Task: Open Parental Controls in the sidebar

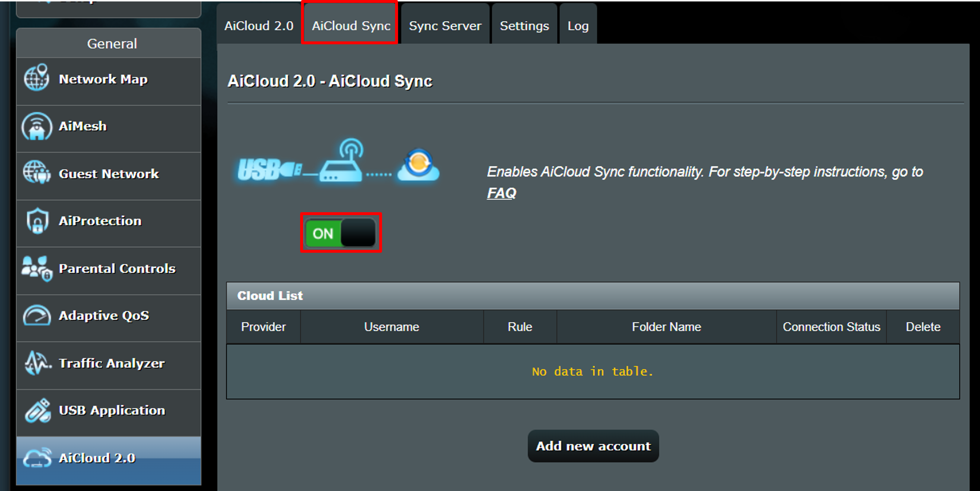Action: tap(109, 271)
